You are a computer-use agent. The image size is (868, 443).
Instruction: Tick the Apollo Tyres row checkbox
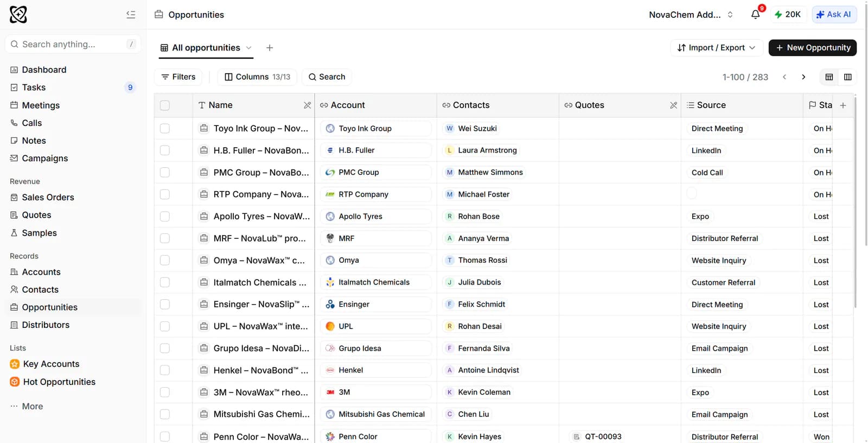point(165,216)
